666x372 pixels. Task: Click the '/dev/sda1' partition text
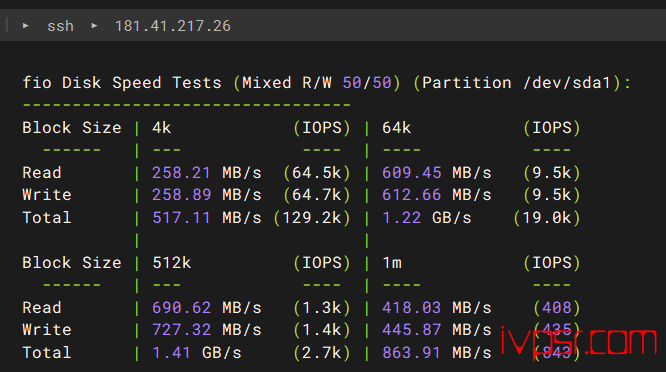(567, 83)
